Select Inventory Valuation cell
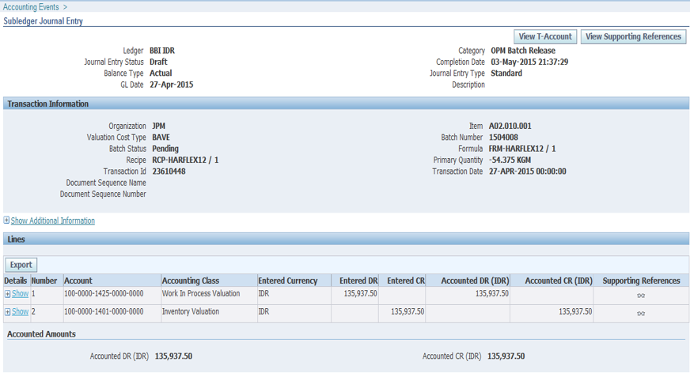 pos(191,311)
